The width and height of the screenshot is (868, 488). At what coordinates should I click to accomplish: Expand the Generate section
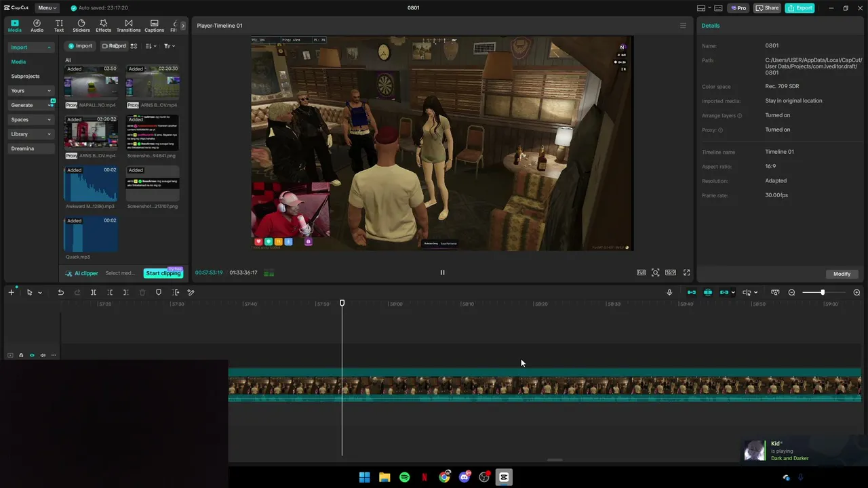pyautogui.click(x=31, y=105)
